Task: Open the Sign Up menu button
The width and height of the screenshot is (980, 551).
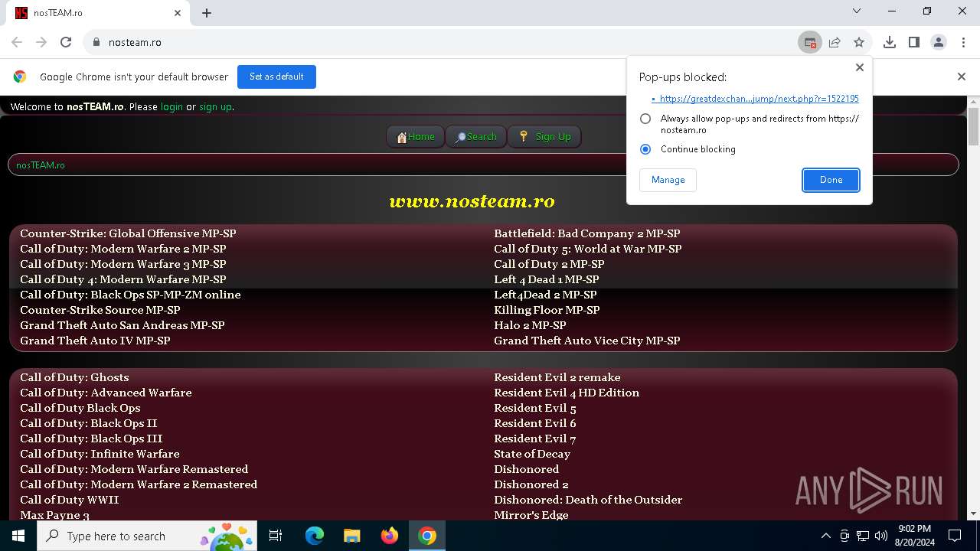Action: point(544,136)
